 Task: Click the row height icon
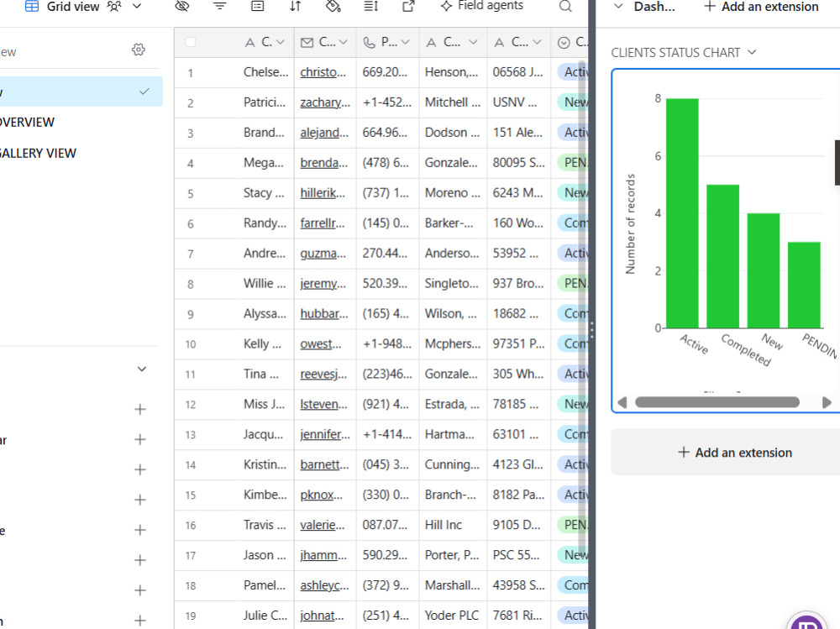tap(370, 7)
